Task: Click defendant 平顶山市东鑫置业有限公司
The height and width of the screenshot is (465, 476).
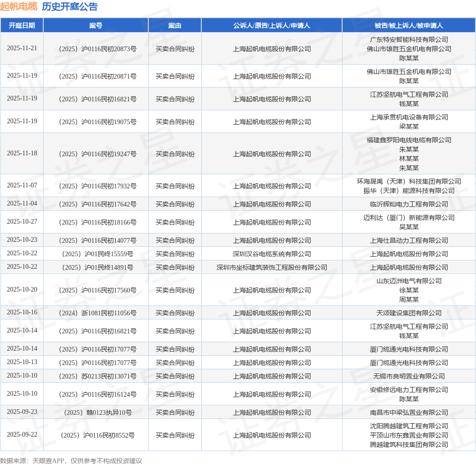Action: [409, 435]
